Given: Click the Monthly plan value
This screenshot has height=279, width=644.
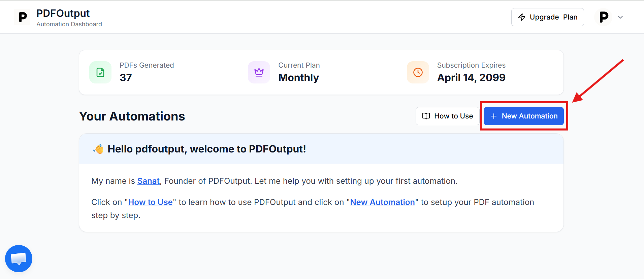Looking at the screenshot, I should point(298,78).
